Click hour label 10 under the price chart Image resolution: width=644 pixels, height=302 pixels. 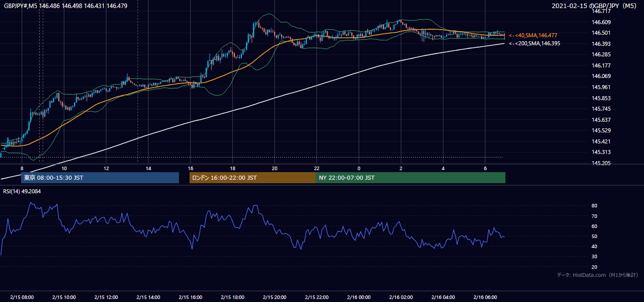[x=64, y=168]
